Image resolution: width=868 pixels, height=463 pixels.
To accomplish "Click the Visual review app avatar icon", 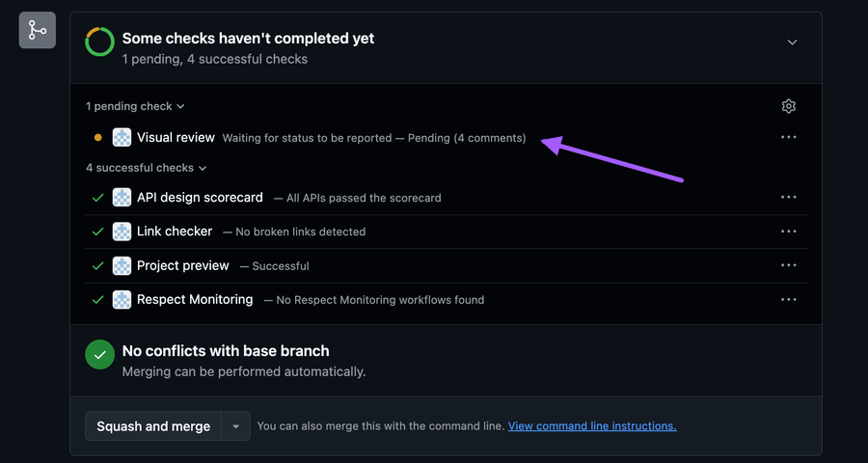I will (122, 137).
